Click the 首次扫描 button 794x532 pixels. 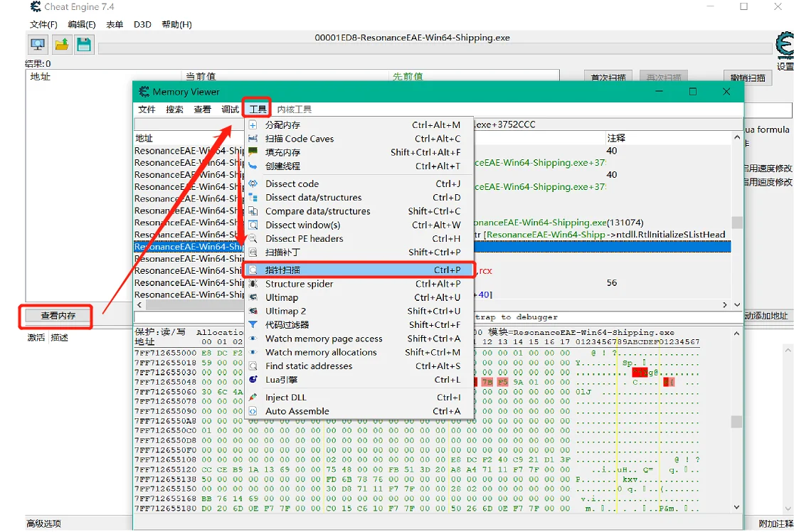coord(608,78)
